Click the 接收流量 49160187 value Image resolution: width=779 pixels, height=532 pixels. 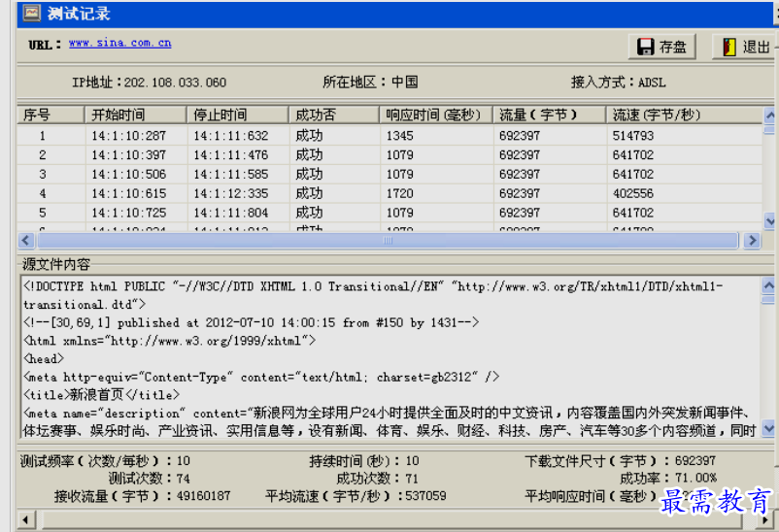[203, 496]
